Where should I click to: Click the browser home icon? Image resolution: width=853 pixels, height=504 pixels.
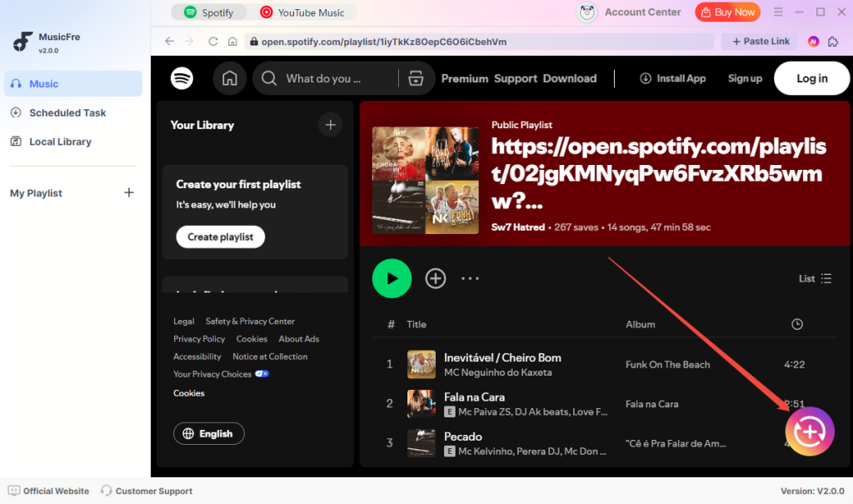[x=232, y=42]
